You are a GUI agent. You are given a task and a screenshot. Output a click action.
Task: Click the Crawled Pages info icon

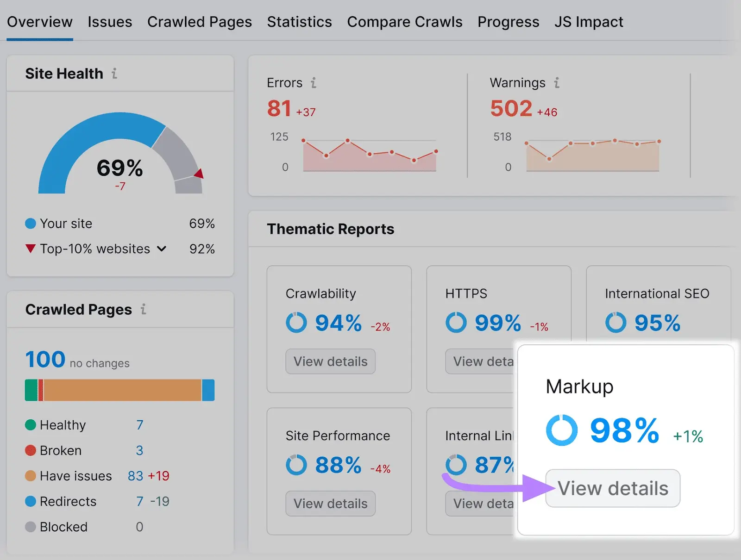click(144, 310)
